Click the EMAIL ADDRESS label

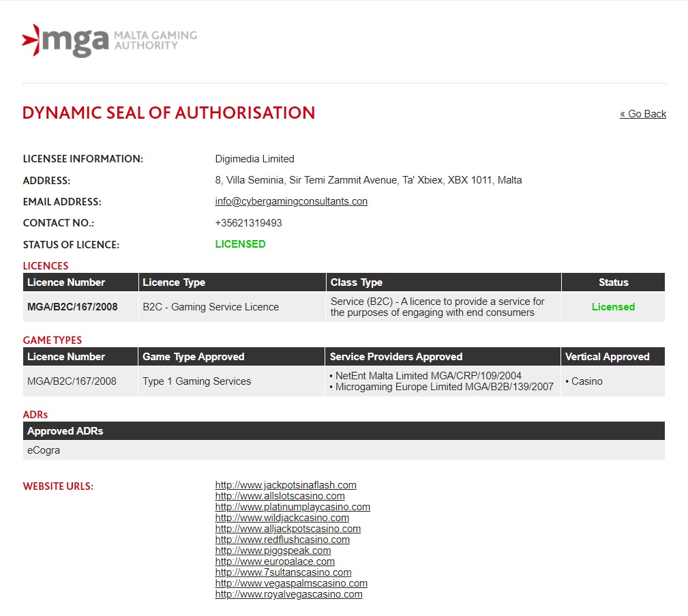click(x=62, y=202)
